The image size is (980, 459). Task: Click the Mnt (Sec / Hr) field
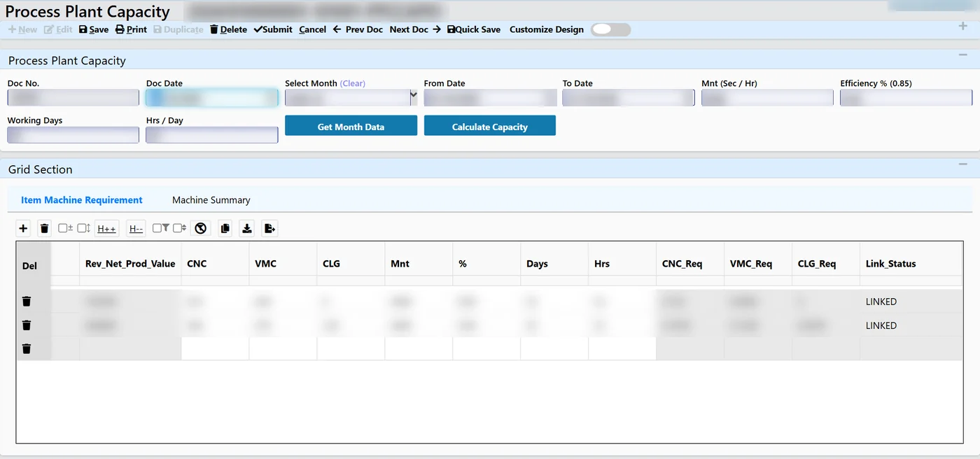767,98
